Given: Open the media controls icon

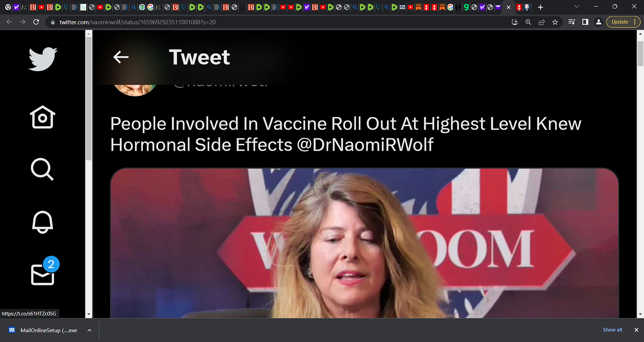Looking at the screenshot, I should point(571,22).
